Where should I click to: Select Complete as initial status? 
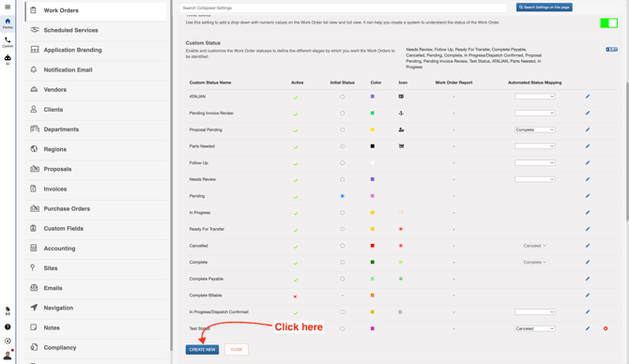point(342,262)
